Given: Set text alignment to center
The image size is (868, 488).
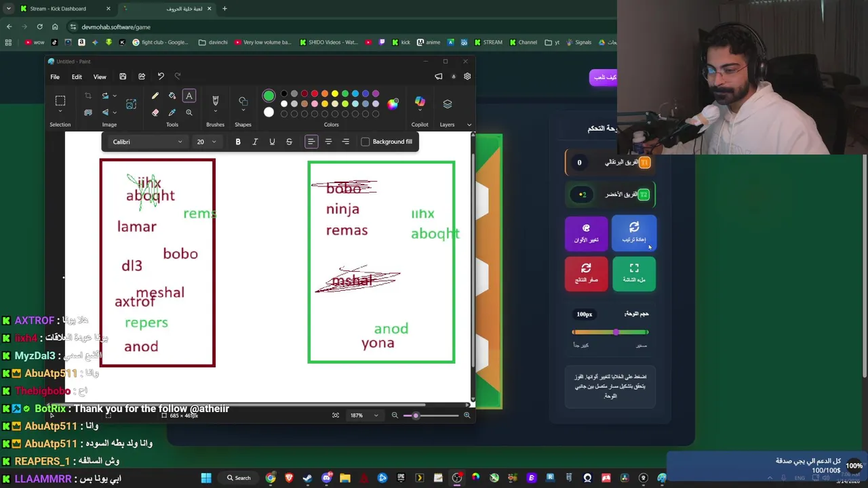Looking at the screenshot, I should point(328,142).
